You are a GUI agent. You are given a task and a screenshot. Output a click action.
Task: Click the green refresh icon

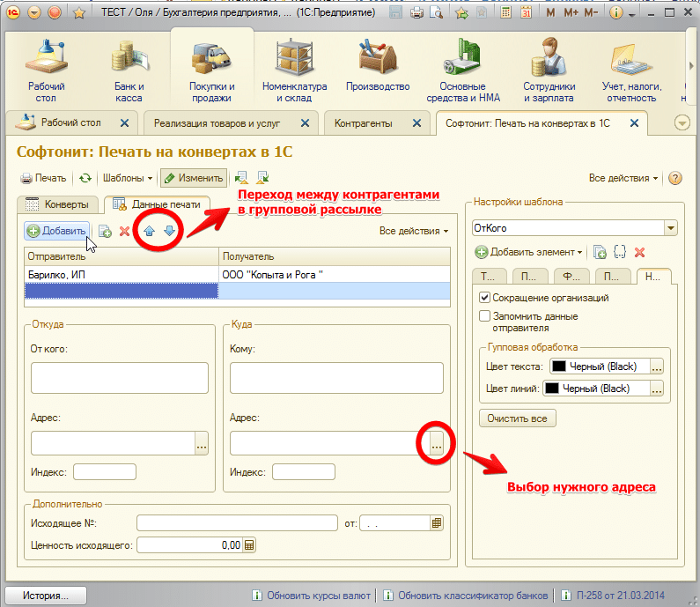pos(85,178)
